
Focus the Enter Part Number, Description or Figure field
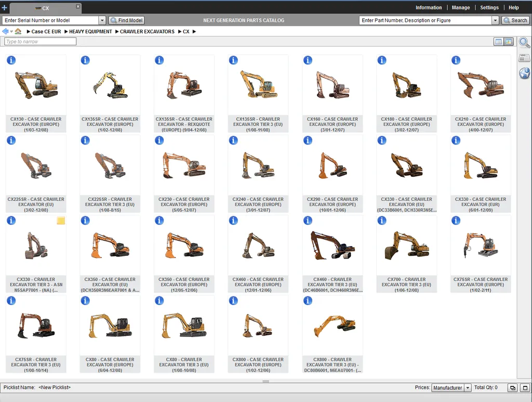coord(425,20)
